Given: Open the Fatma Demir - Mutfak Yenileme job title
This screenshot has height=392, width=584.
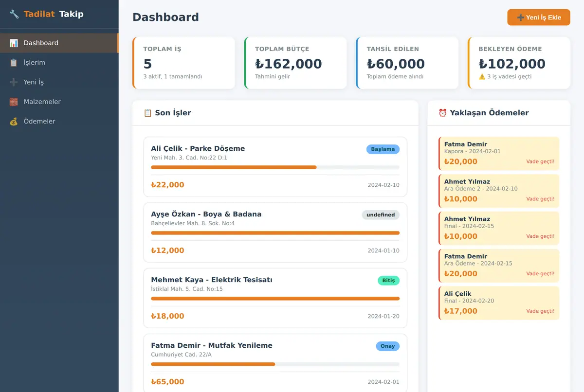Looking at the screenshot, I should tap(212, 345).
